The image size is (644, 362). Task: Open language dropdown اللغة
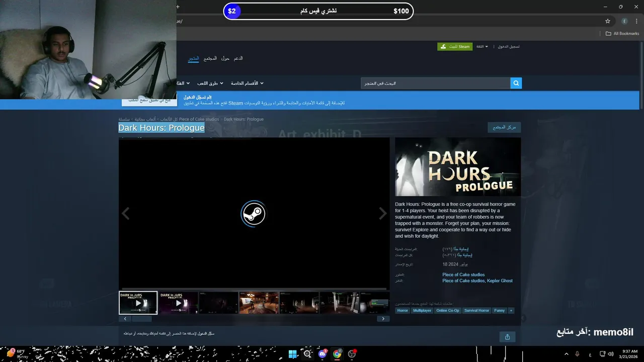click(x=482, y=47)
